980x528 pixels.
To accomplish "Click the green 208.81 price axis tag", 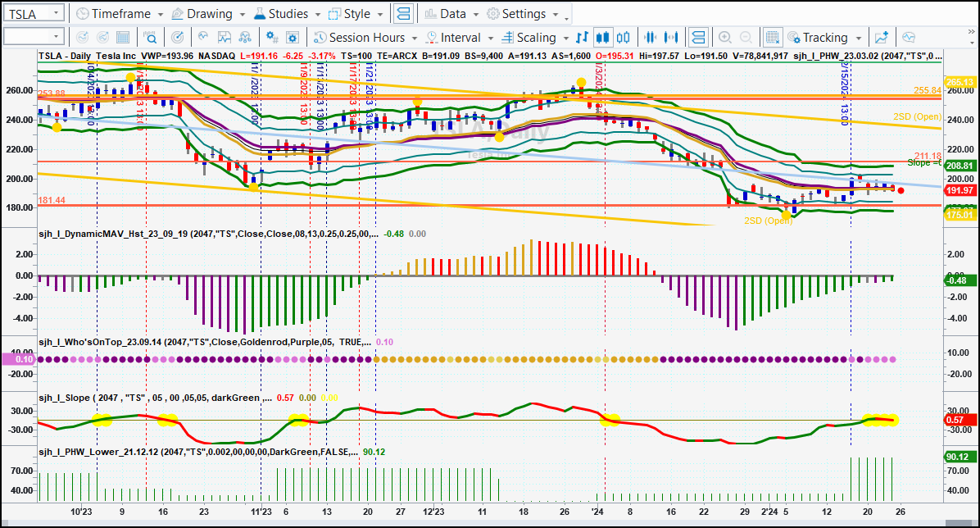I will [x=960, y=165].
